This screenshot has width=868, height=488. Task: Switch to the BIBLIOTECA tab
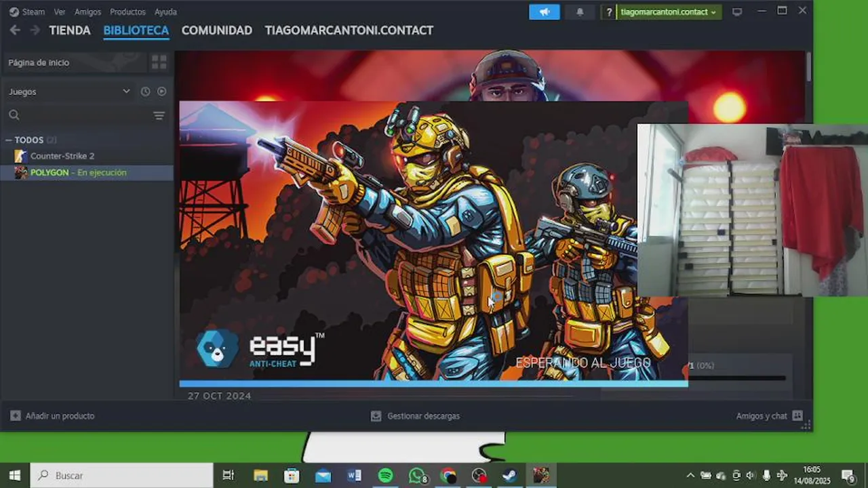pos(136,30)
